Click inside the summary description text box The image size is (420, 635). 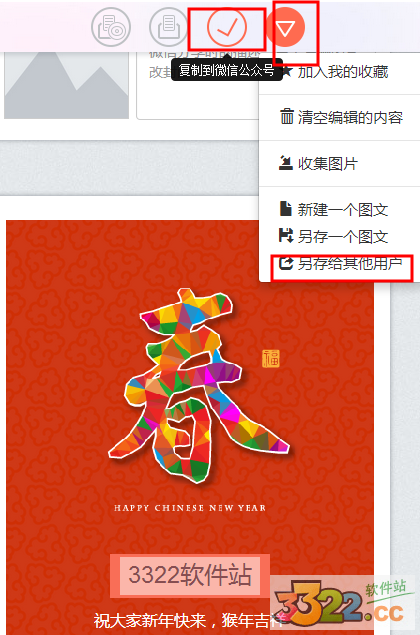click(x=198, y=85)
